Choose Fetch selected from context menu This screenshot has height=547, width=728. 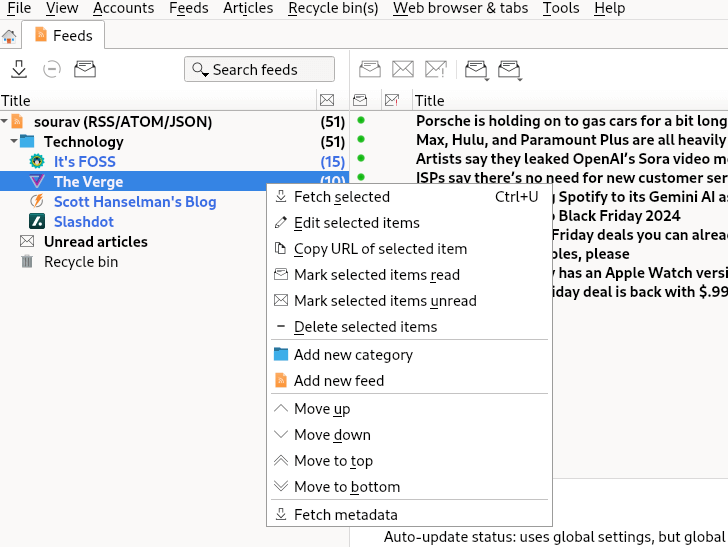point(341,197)
